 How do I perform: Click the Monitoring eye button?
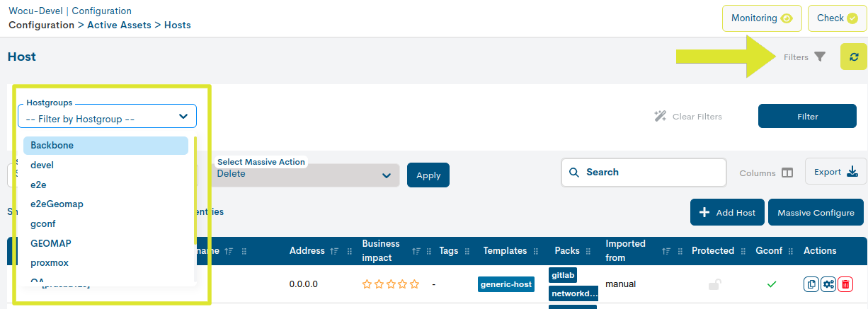point(762,18)
